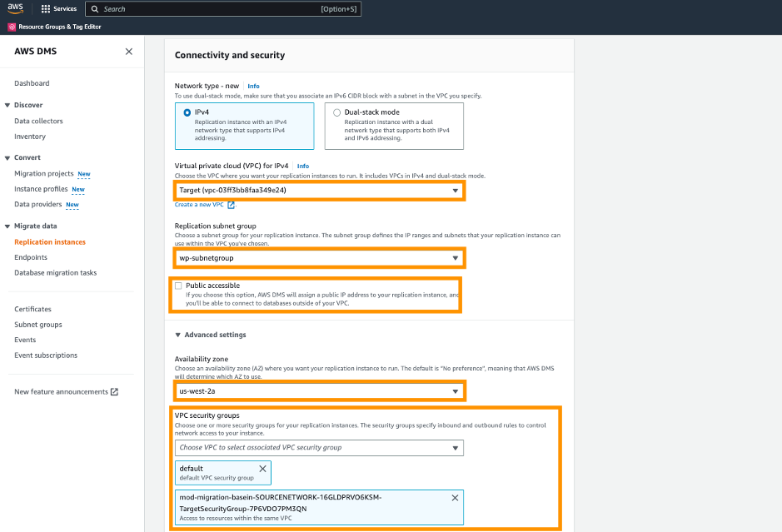Open Events in sidebar
The image size is (782, 532).
(x=25, y=340)
